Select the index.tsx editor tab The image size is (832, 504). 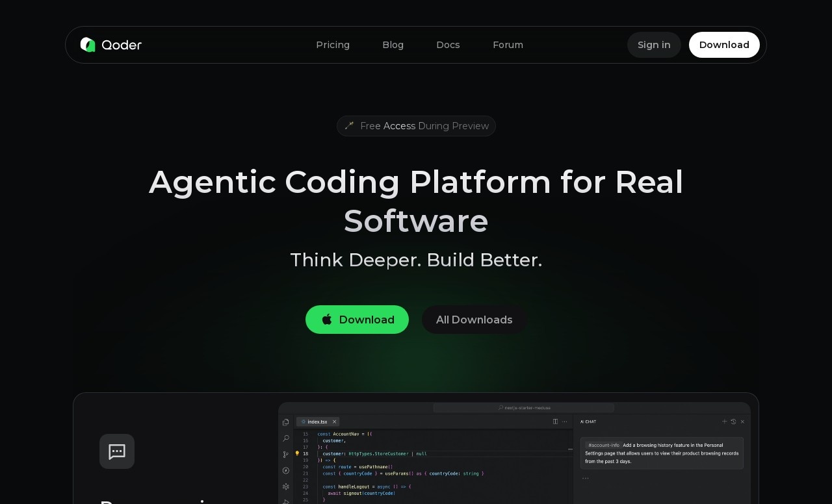pos(318,422)
